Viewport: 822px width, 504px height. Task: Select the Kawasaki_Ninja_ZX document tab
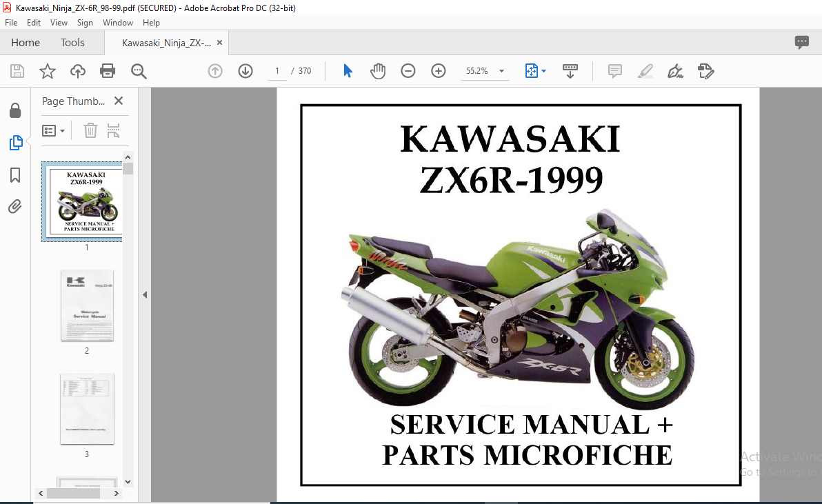(x=166, y=43)
